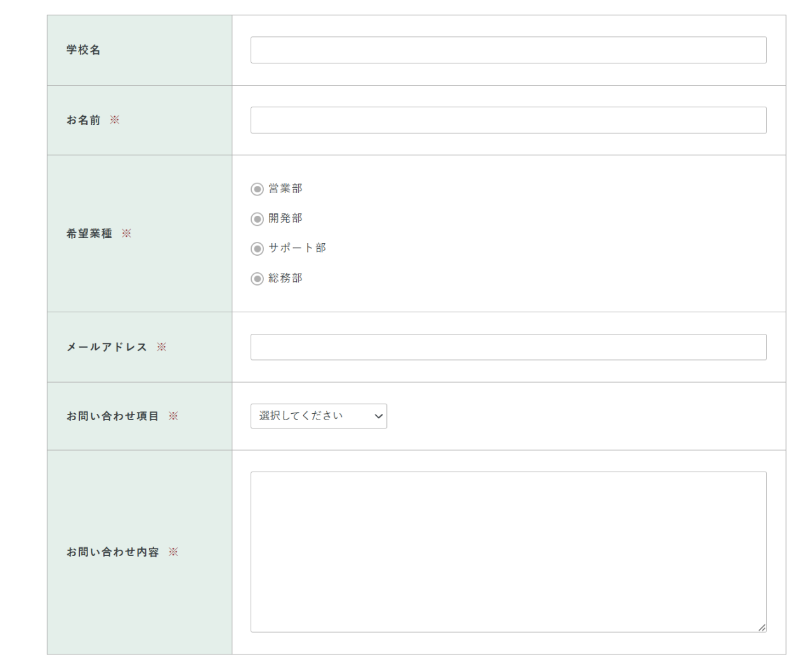
Task: Click the 学校名 text input field
Action: 508,50
